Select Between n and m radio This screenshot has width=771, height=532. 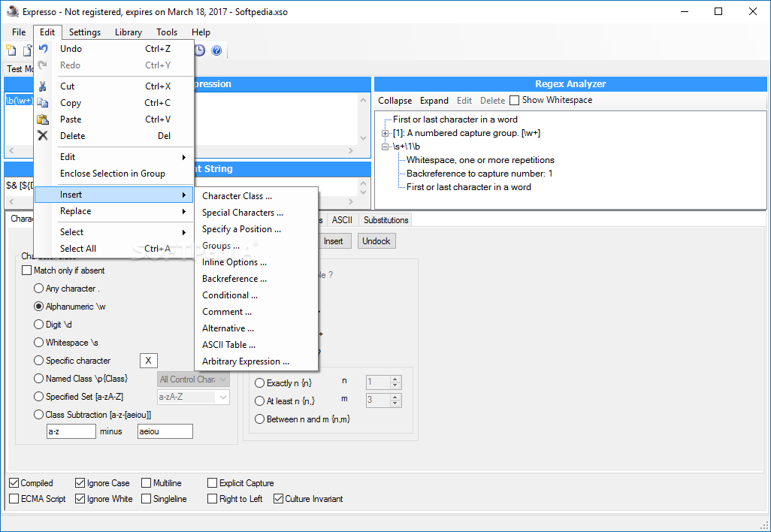[x=259, y=419]
